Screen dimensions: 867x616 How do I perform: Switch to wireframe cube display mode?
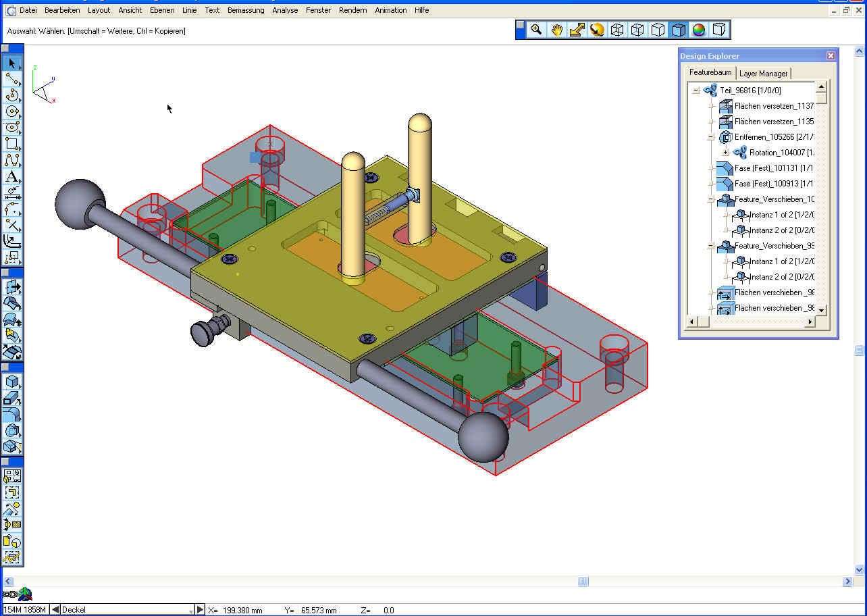coord(617,30)
